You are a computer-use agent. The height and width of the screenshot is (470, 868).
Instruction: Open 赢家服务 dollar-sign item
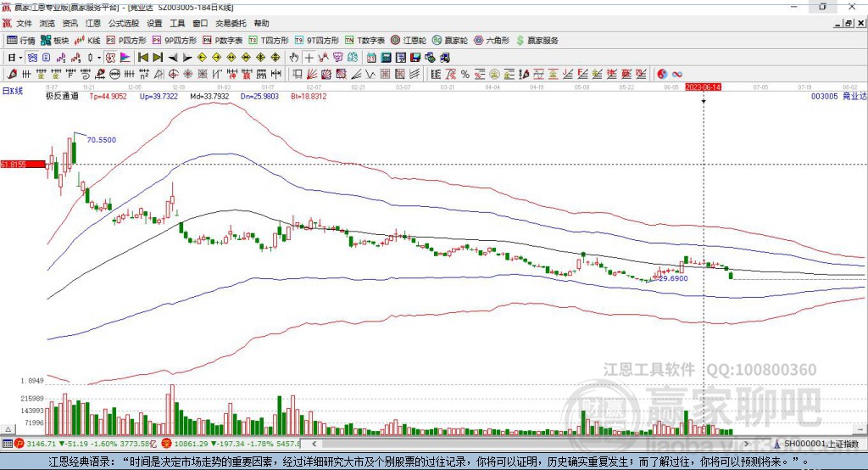pos(537,41)
